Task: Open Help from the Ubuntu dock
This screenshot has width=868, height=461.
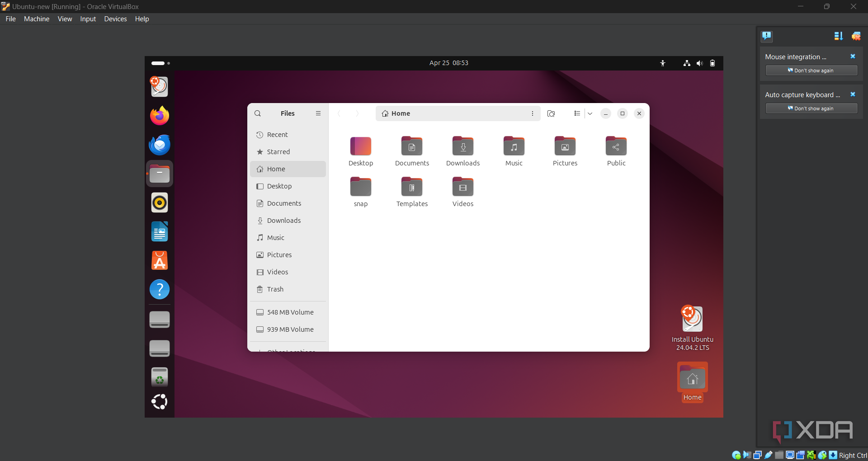Action: coord(160,289)
